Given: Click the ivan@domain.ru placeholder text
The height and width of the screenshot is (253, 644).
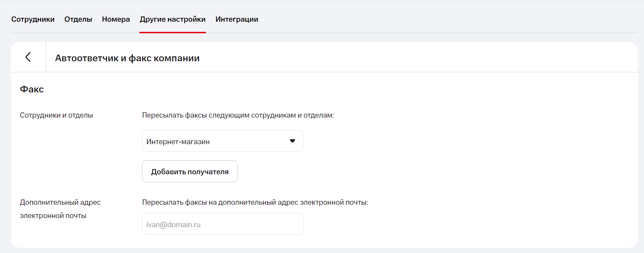Looking at the screenshot, I should (x=173, y=225).
